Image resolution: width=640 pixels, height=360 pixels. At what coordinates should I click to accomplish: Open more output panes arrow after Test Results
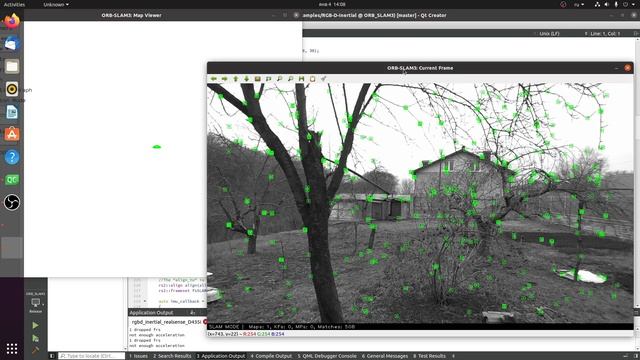click(x=453, y=356)
